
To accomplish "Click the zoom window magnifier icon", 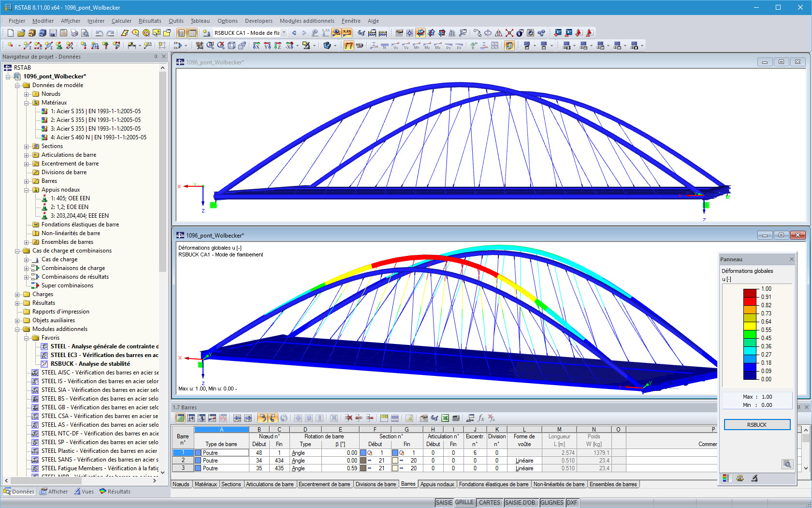I will point(210,45).
